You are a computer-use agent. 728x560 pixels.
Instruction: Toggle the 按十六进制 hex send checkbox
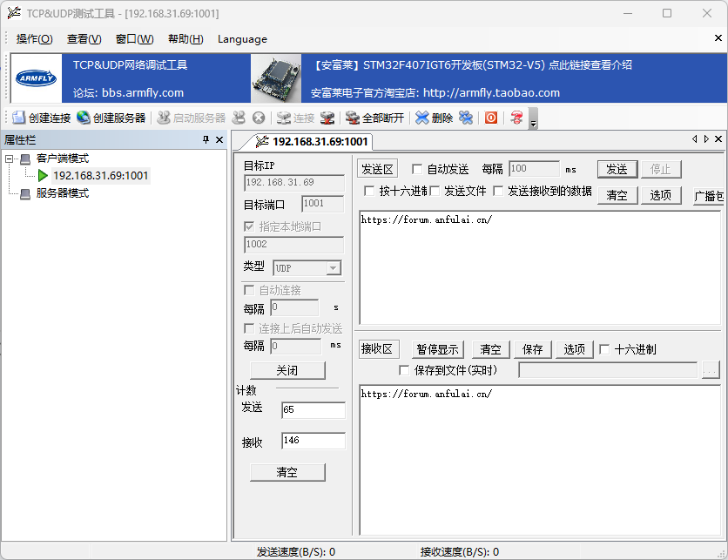[x=368, y=191]
